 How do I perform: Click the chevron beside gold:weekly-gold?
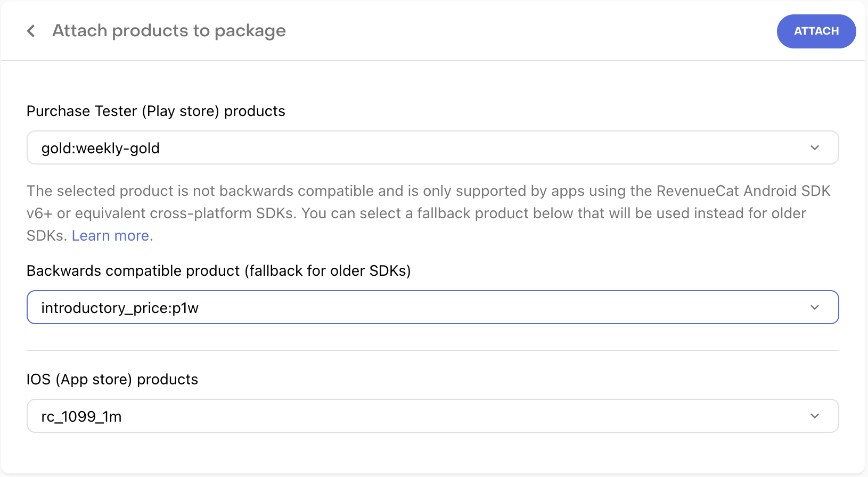point(814,147)
